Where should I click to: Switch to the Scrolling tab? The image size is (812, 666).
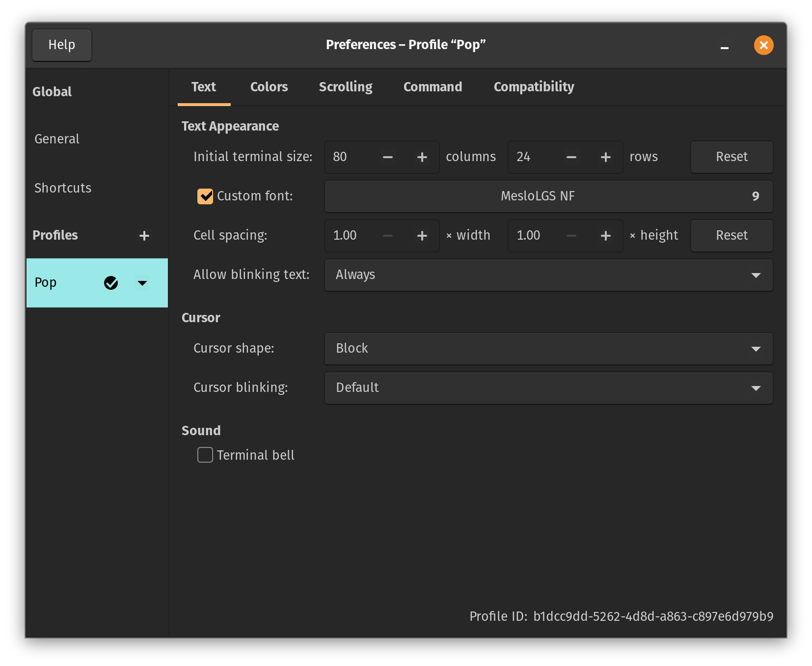(x=346, y=87)
